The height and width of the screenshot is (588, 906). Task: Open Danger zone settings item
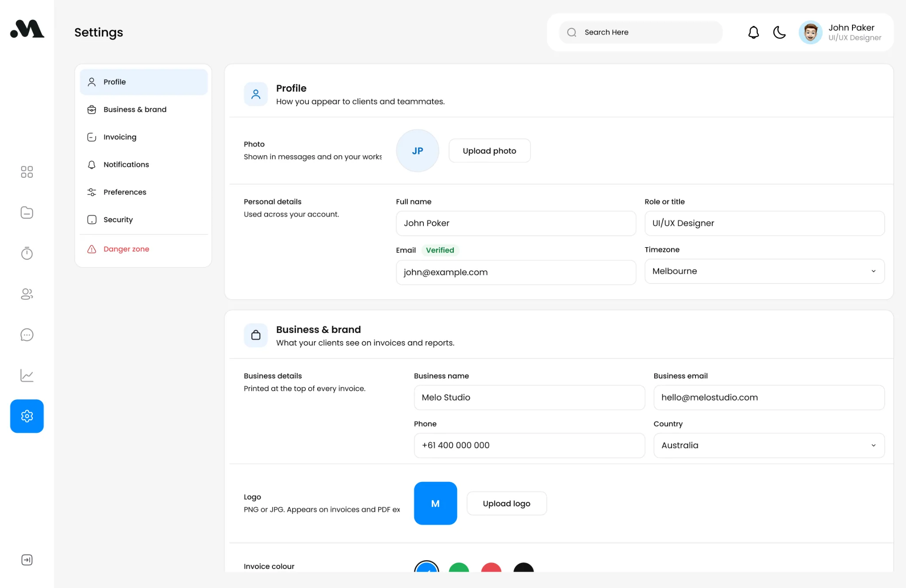[x=144, y=249]
